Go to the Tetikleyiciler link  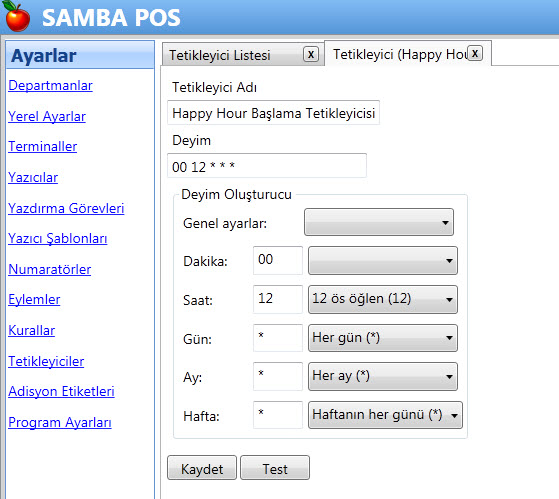tap(46, 361)
